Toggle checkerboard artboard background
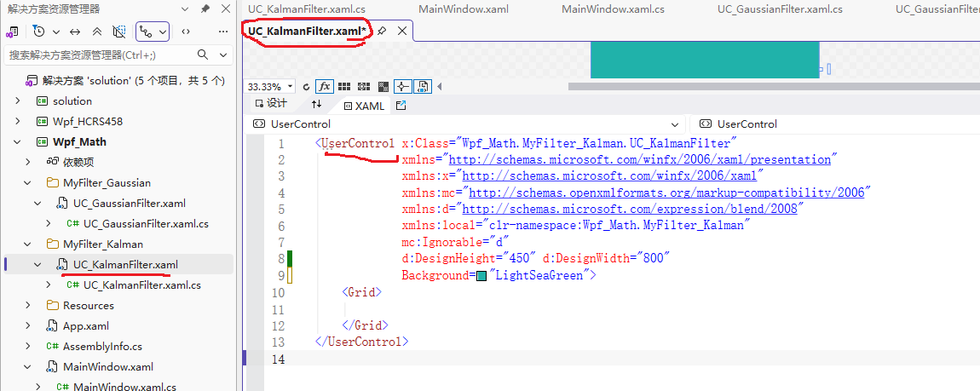980x391 pixels. pyautogui.click(x=383, y=86)
